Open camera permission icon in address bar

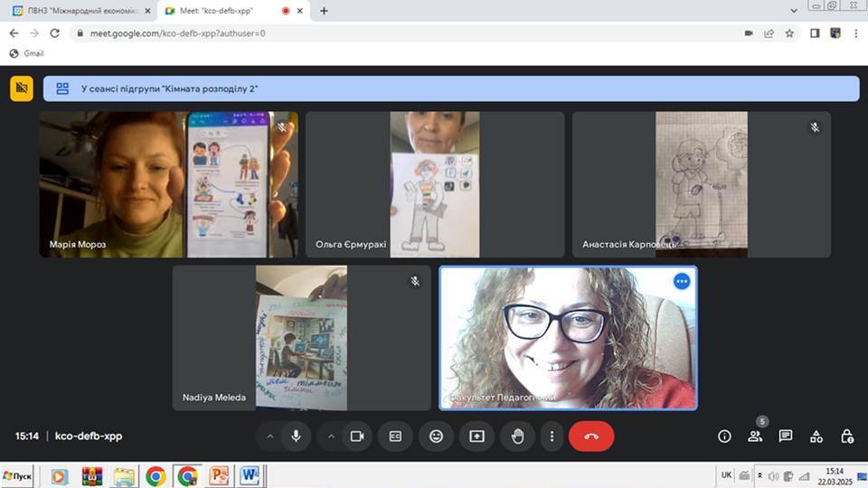749,33
